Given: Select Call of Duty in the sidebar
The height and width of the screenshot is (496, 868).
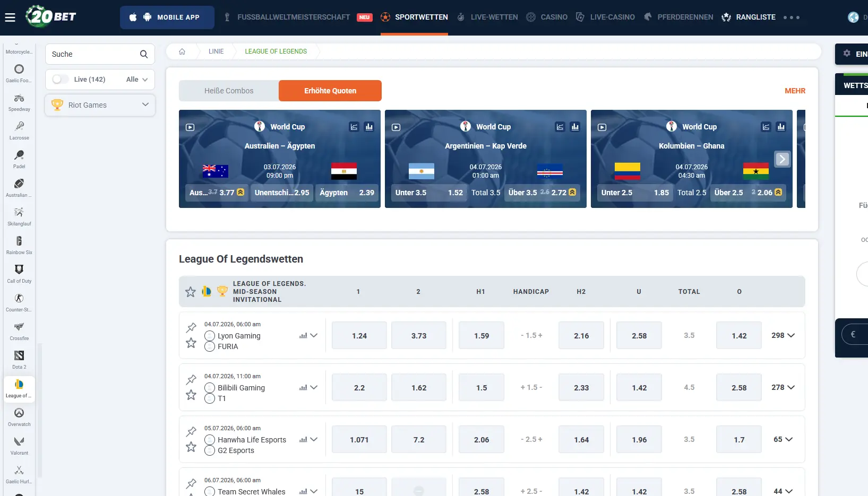Looking at the screenshot, I should click(19, 274).
